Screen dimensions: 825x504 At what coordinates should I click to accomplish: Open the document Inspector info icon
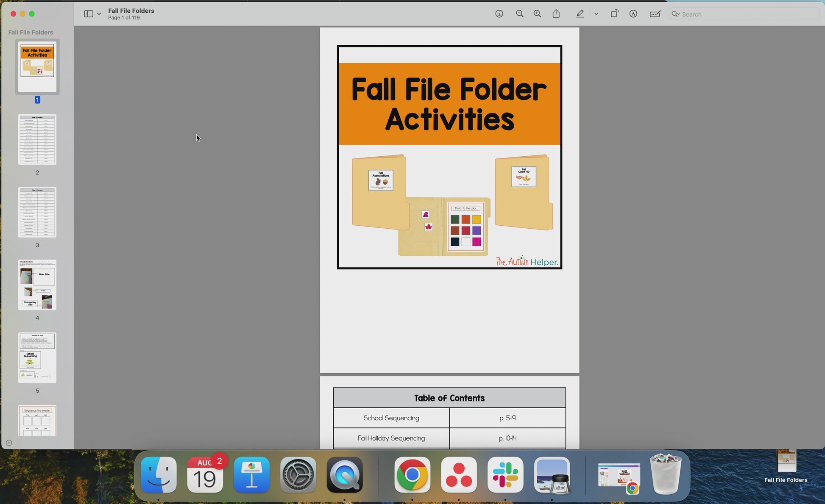499,14
